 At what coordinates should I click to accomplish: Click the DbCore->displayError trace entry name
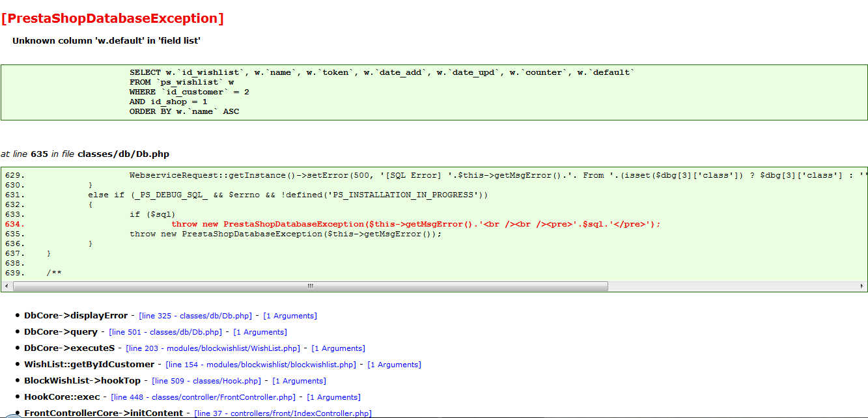[x=76, y=316]
